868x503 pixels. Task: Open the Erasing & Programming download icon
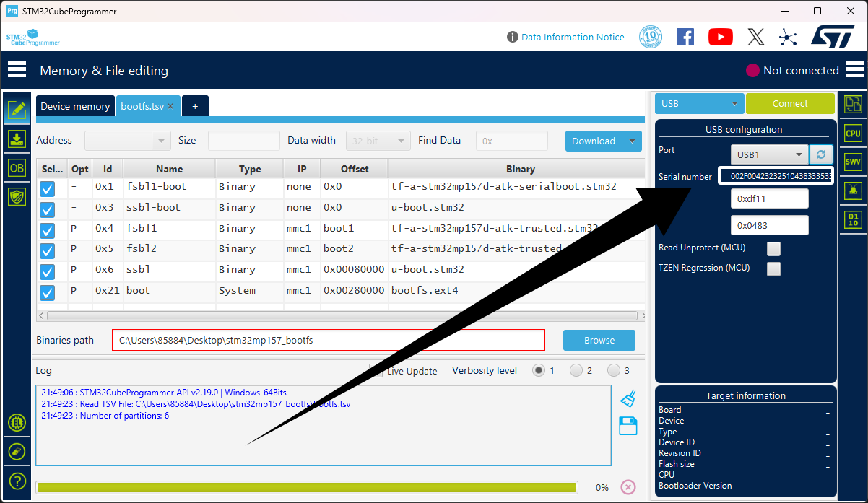click(x=17, y=139)
